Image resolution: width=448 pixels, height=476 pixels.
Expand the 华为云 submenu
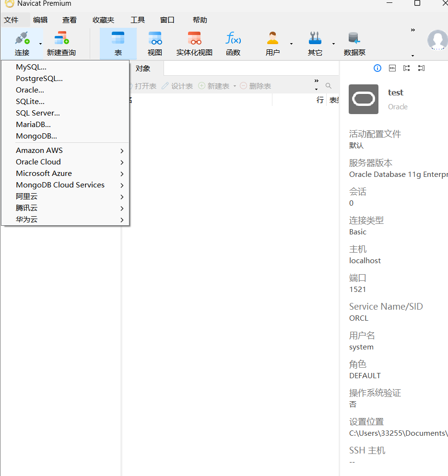(65, 220)
